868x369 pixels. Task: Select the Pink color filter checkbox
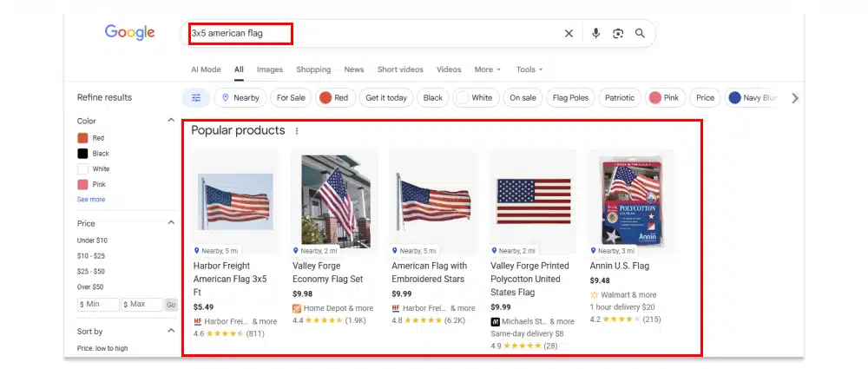click(x=83, y=185)
